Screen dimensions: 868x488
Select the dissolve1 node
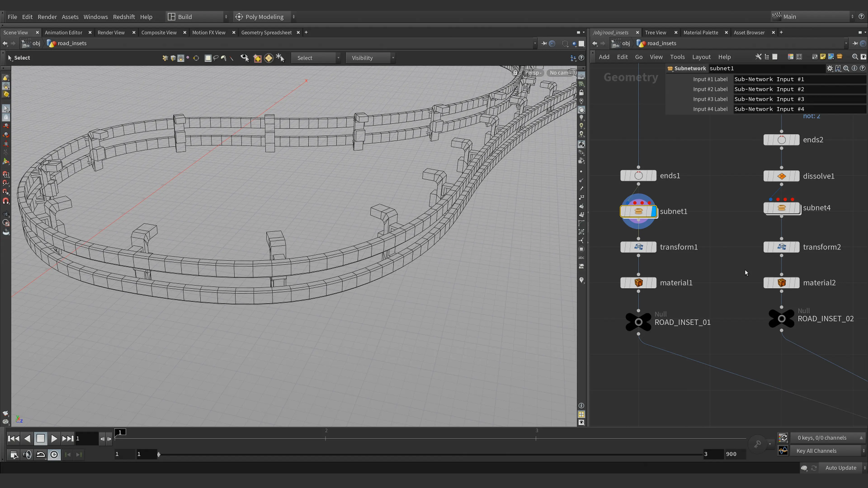781,176
